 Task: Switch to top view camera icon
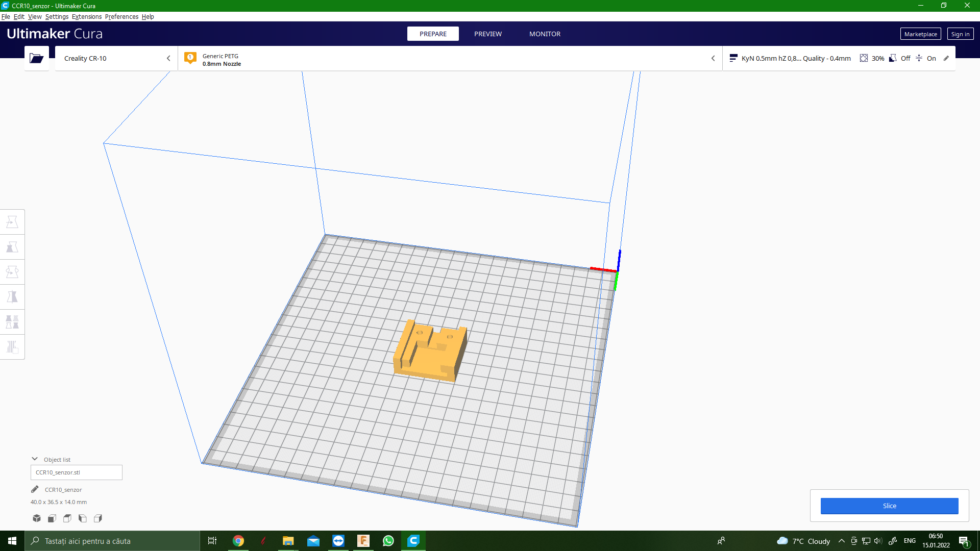pos(67,518)
